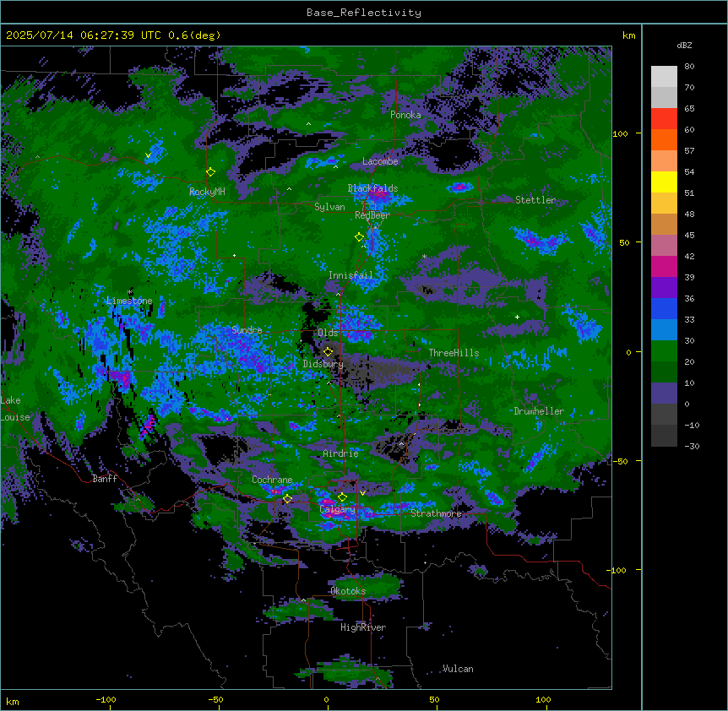Click the Sundre city label
This screenshot has height=711, width=728.
[247, 330]
